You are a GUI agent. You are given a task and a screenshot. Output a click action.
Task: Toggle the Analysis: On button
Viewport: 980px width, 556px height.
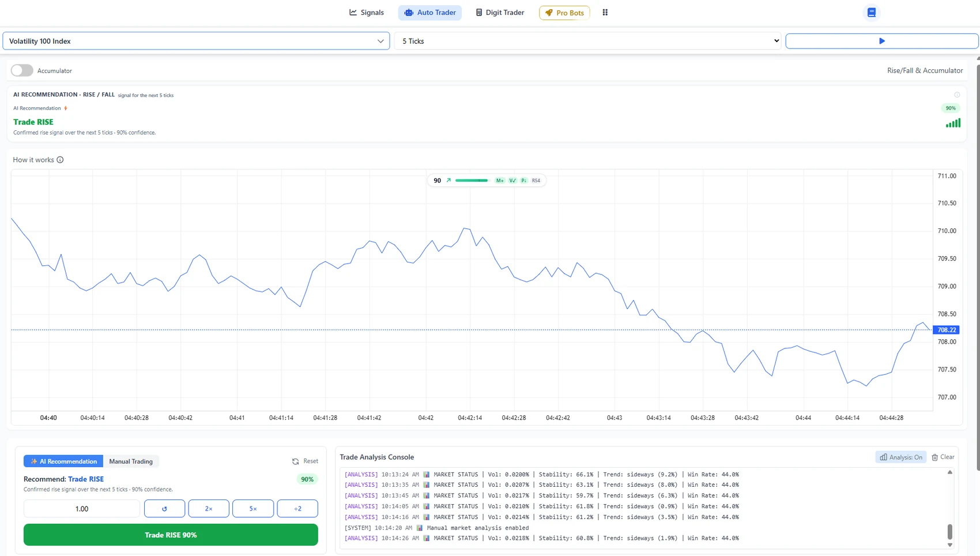pyautogui.click(x=901, y=457)
